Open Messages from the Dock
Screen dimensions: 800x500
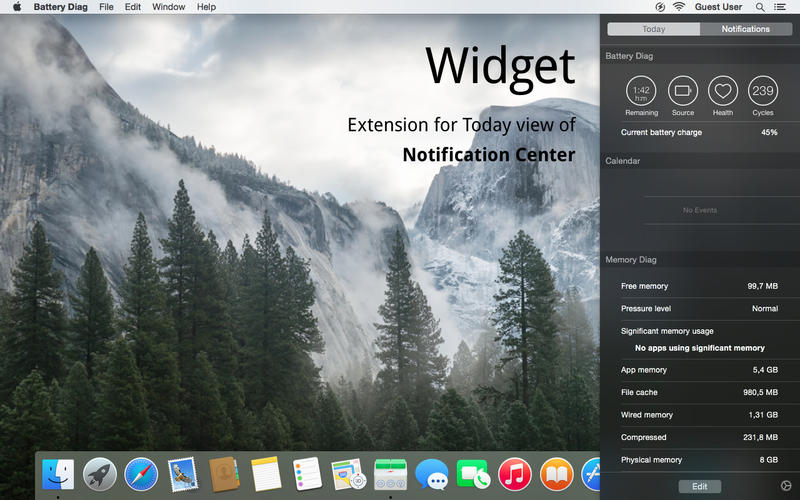[x=431, y=473]
